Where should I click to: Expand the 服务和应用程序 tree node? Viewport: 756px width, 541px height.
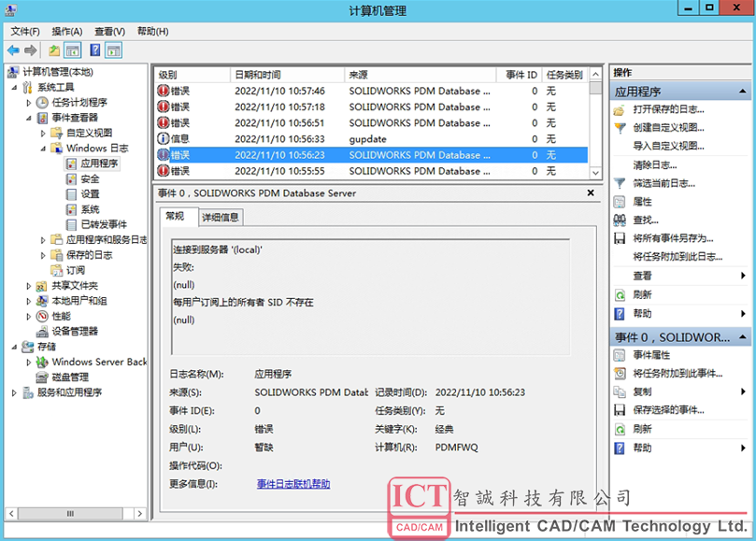tap(14, 393)
